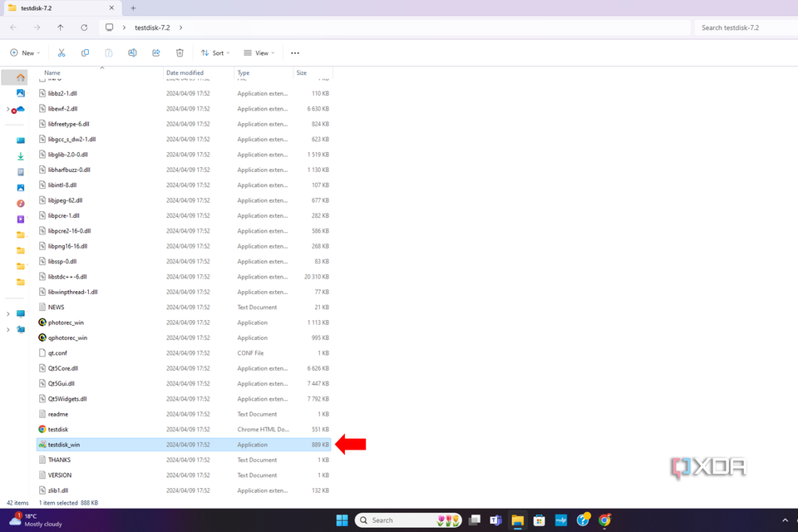Open Music icon in sidebar
This screenshot has width=798, height=532.
point(20,204)
